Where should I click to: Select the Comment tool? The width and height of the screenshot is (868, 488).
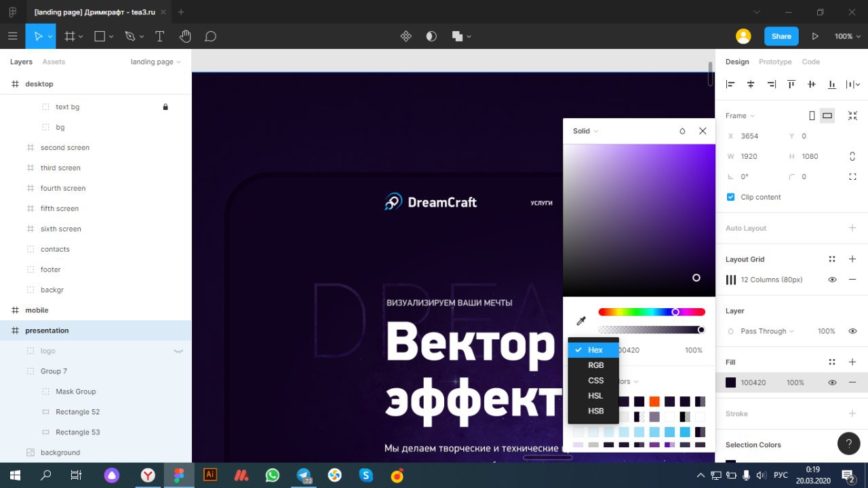[x=210, y=36]
